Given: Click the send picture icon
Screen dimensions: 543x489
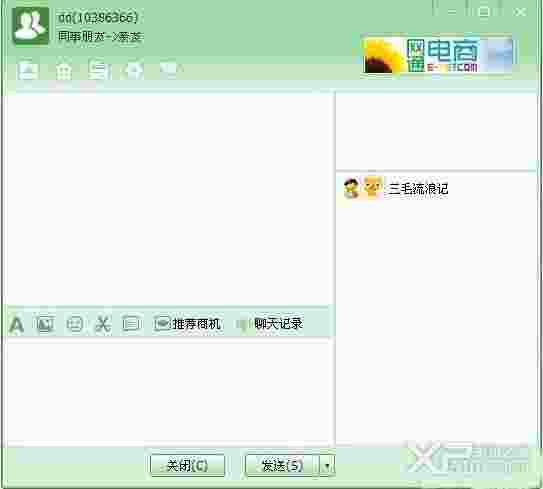Looking at the screenshot, I should point(45,324).
